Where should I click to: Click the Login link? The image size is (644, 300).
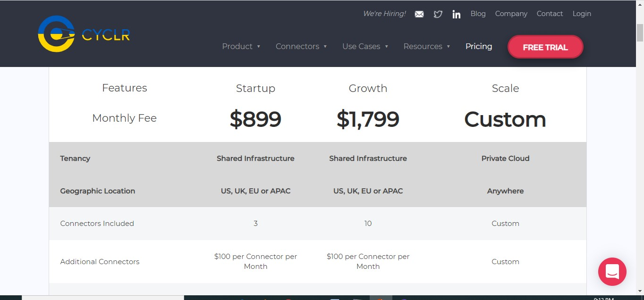coord(582,14)
